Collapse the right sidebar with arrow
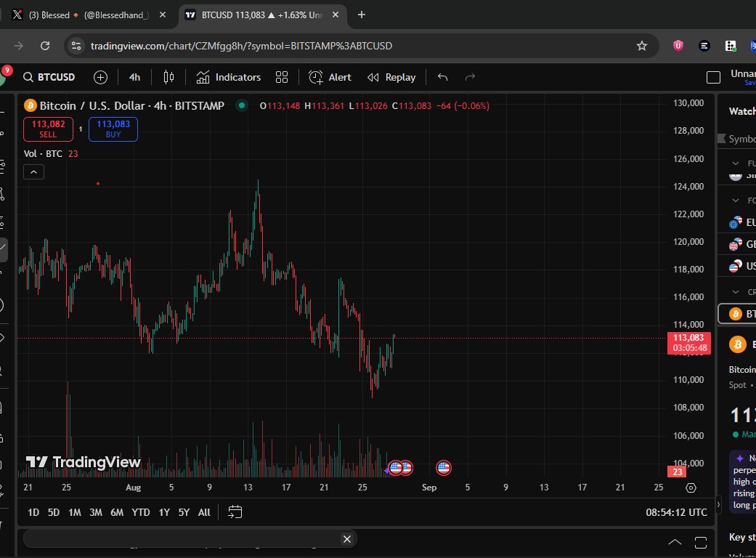Screen dimensions: 756x558 [718, 504]
